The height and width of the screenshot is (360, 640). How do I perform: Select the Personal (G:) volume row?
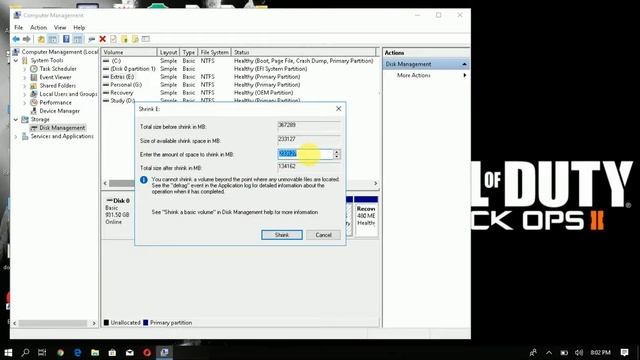(239, 85)
